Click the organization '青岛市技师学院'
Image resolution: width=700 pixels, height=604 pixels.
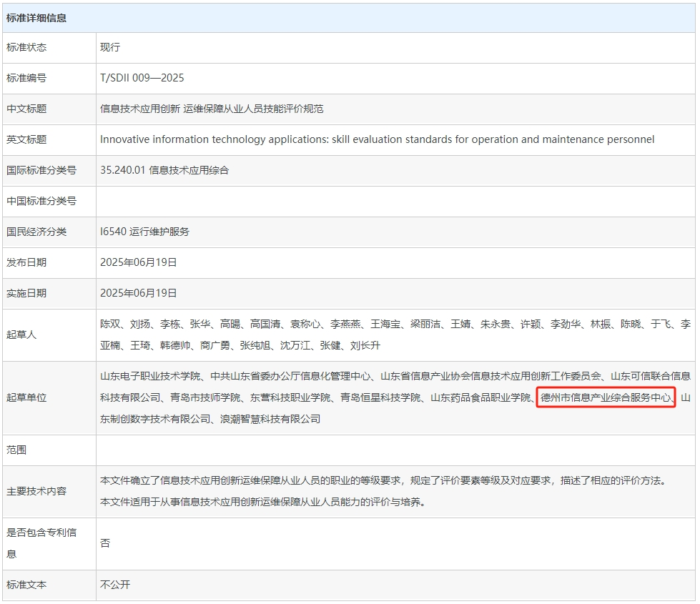205,397
